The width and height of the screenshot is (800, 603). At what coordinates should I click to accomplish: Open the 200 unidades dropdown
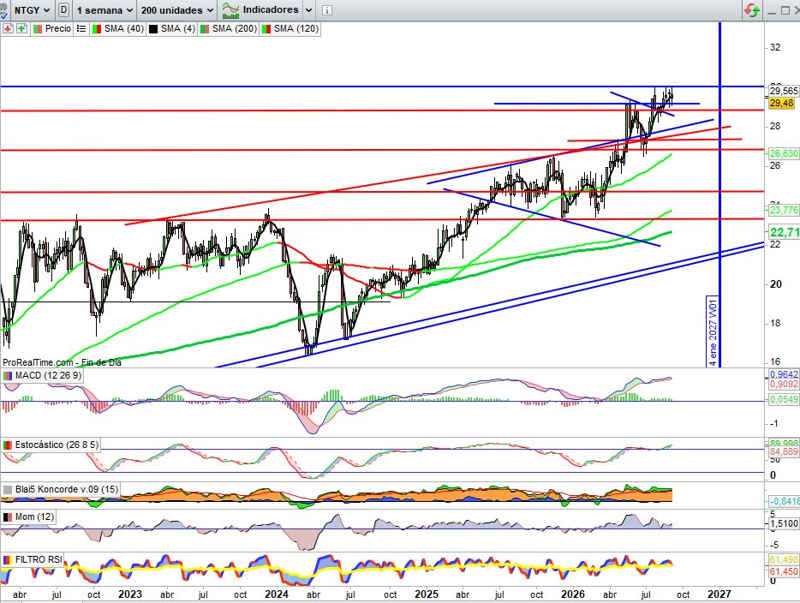[177, 10]
